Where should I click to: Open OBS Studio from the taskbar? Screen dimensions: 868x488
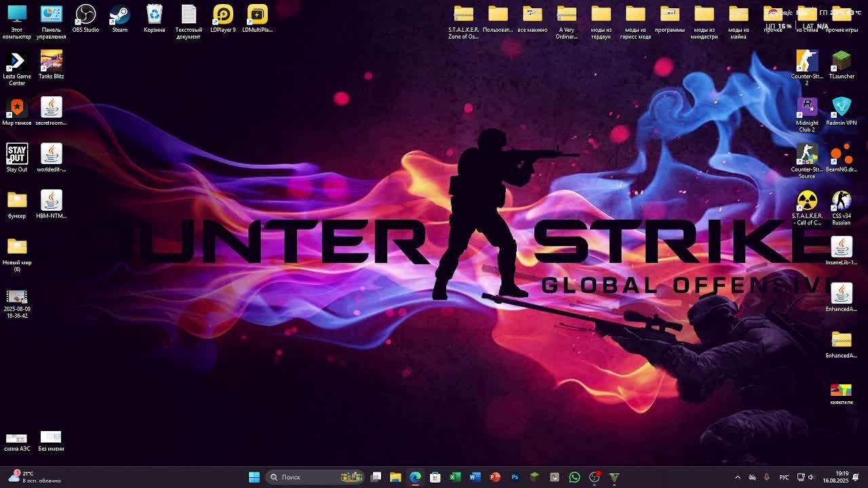point(594,477)
